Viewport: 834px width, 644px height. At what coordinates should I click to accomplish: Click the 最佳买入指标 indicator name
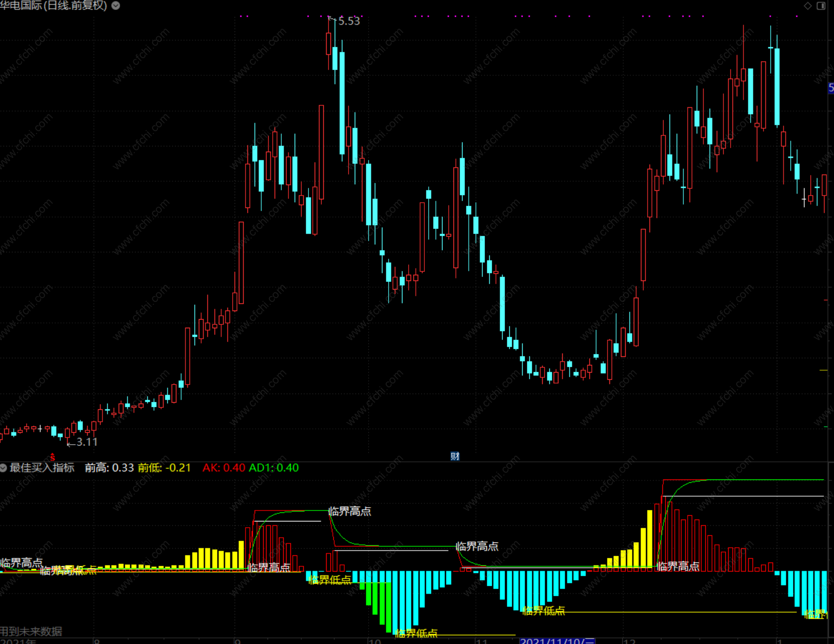[42, 468]
